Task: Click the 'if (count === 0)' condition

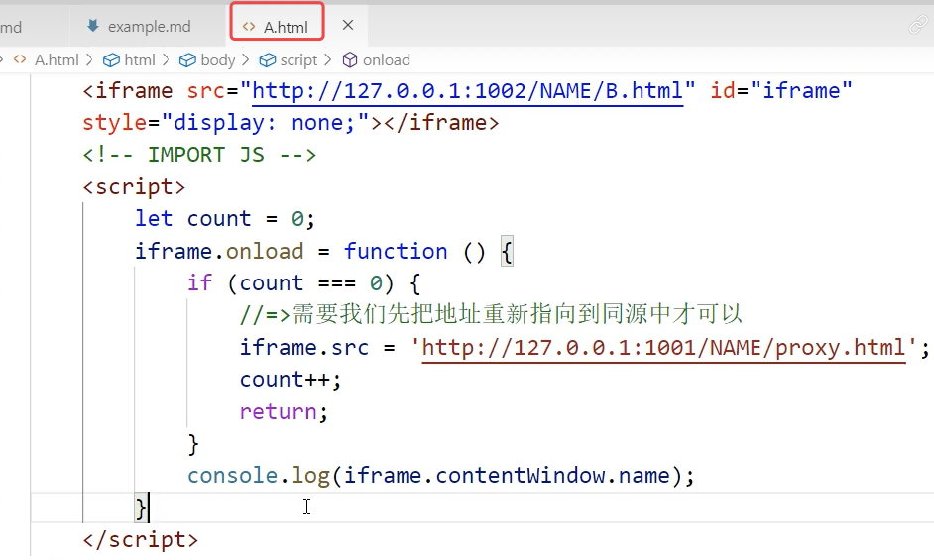Action: (291, 283)
